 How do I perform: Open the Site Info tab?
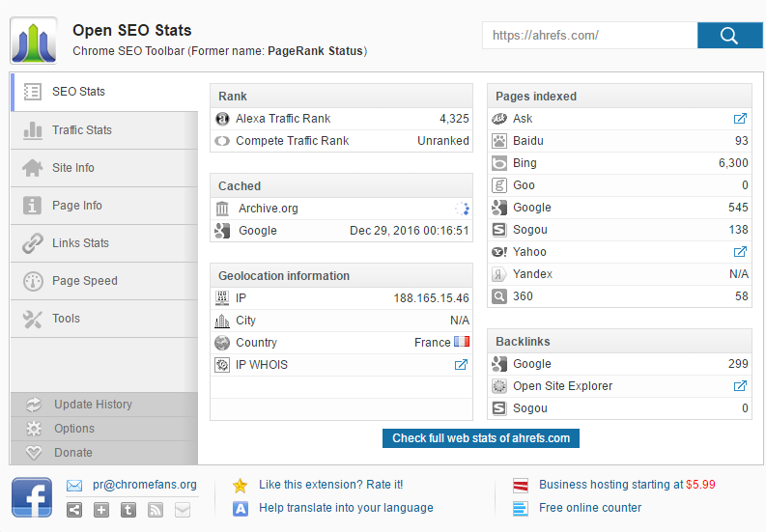tap(104, 168)
